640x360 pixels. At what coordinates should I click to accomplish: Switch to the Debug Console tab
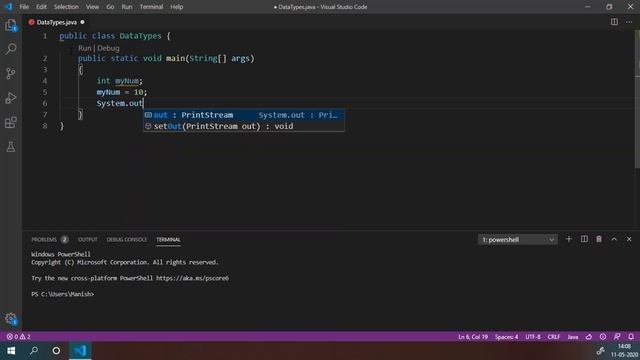127,240
